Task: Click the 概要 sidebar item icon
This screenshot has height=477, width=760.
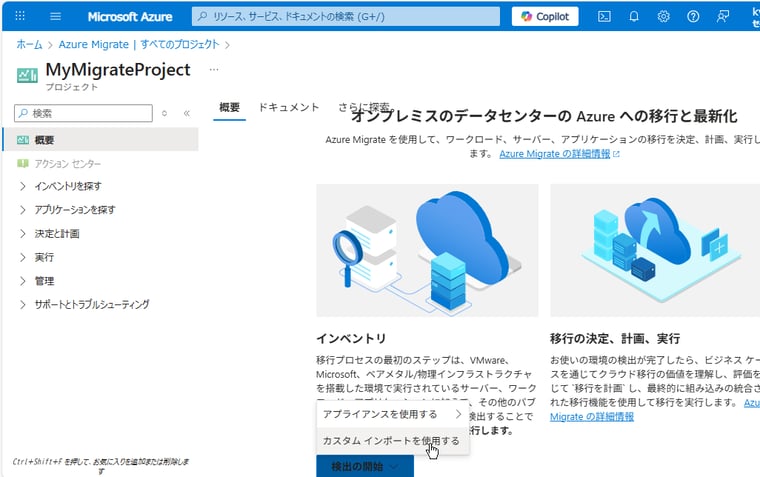Action: pos(23,140)
